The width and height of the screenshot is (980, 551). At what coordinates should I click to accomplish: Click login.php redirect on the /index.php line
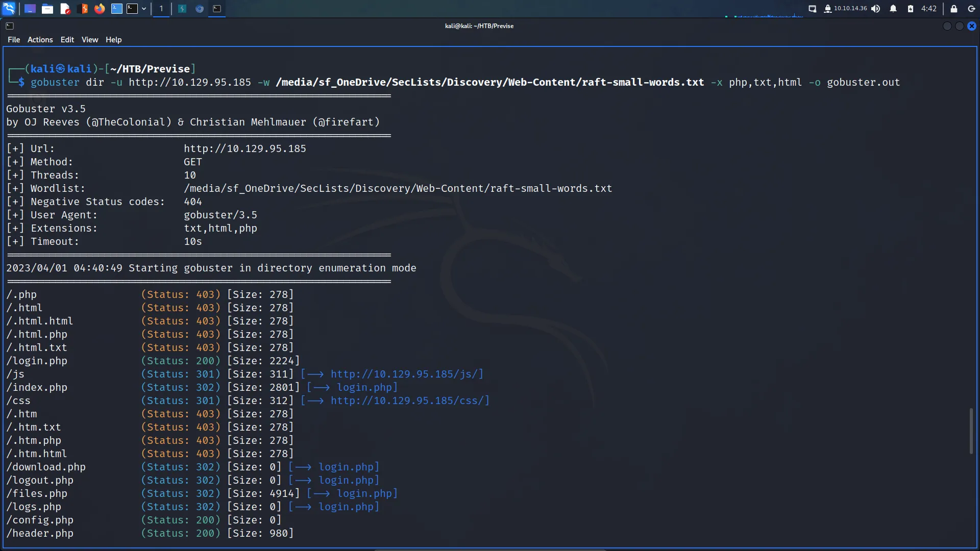point(364,387)
